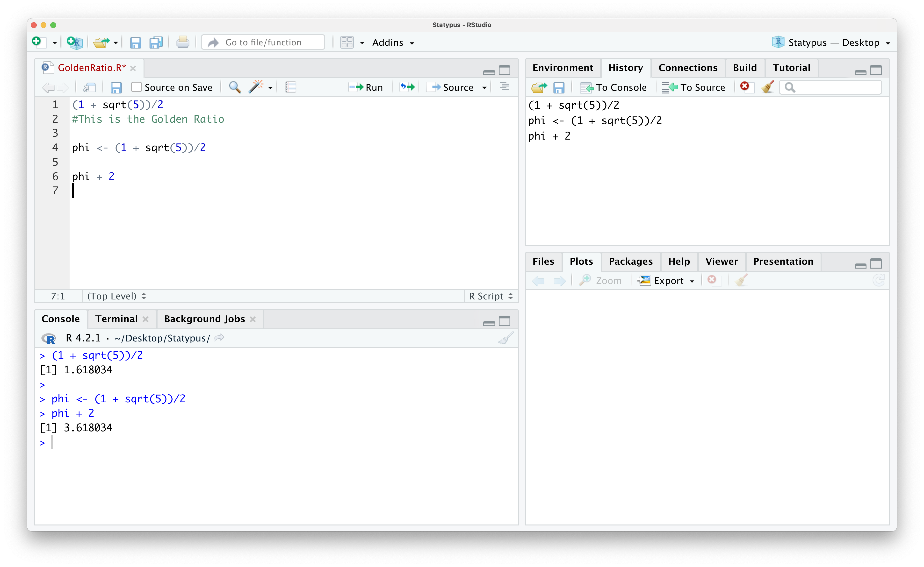Click the Compile Report notebook icon
Image resolution: width=924 pixels, height=567 pixels.
pyautogui.click(x=290, y=87)
